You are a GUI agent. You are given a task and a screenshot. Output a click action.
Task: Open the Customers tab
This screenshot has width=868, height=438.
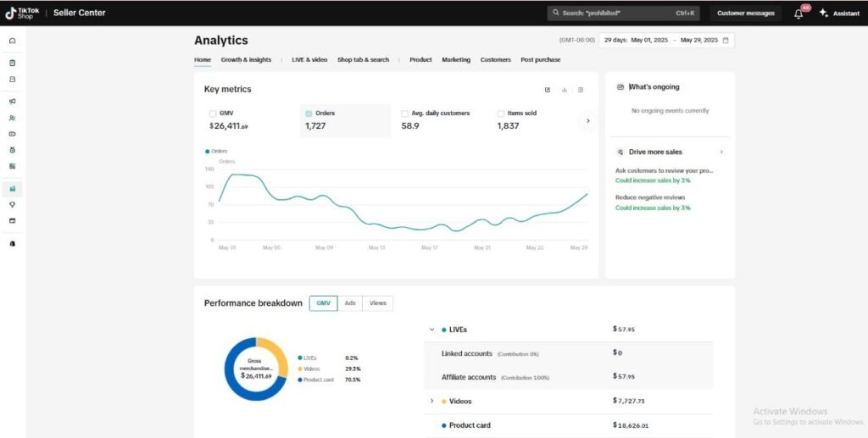coord(495,59)
